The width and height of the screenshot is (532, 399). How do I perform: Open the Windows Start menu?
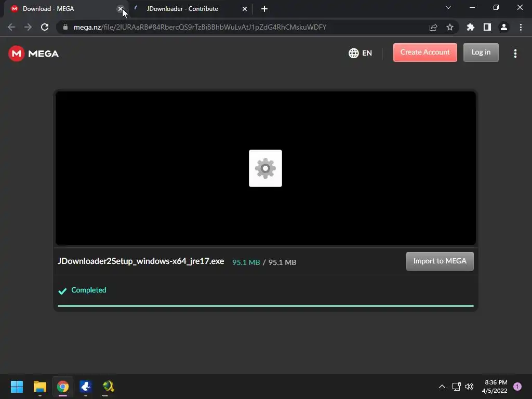coord(17,387)
